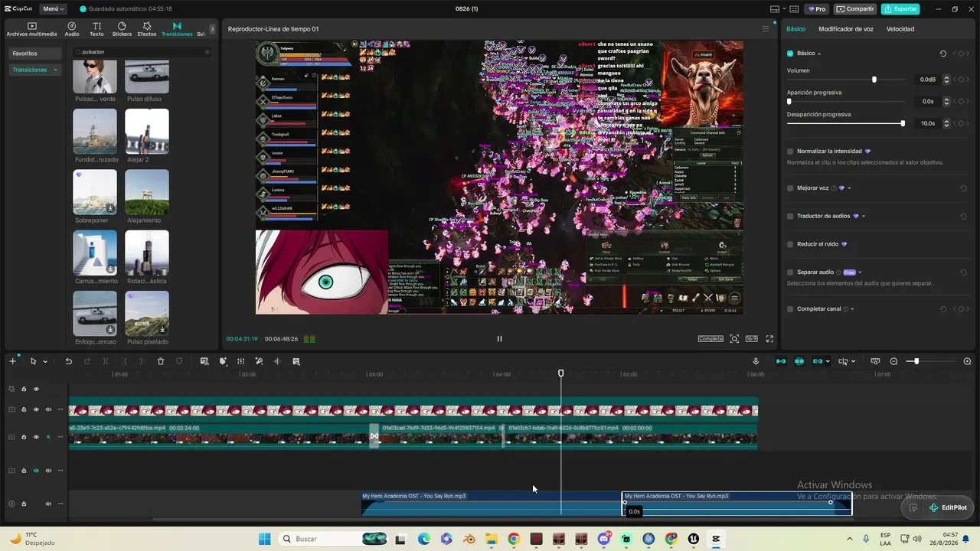Click the pause button in the player
Image resolution: width=980 pixels, height=551 pixels.
(x=499, y=339)
